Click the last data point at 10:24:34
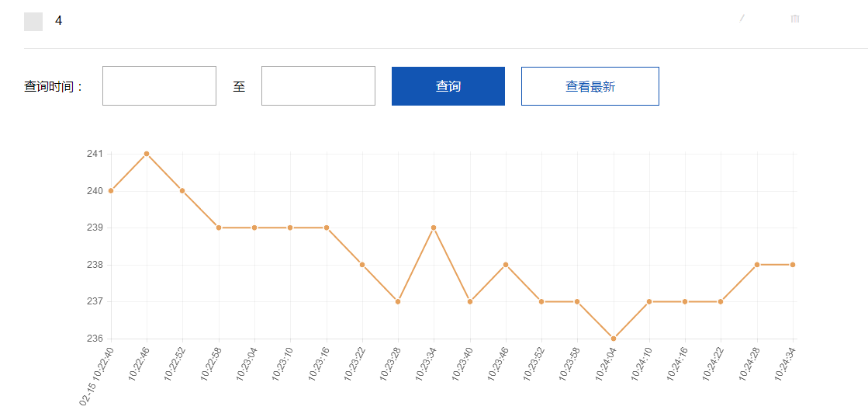 coord(793,265)
